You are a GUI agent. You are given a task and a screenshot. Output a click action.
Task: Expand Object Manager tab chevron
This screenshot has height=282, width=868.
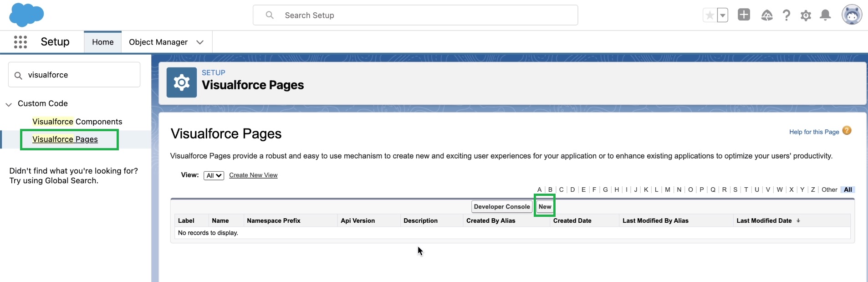coord(200,42)
